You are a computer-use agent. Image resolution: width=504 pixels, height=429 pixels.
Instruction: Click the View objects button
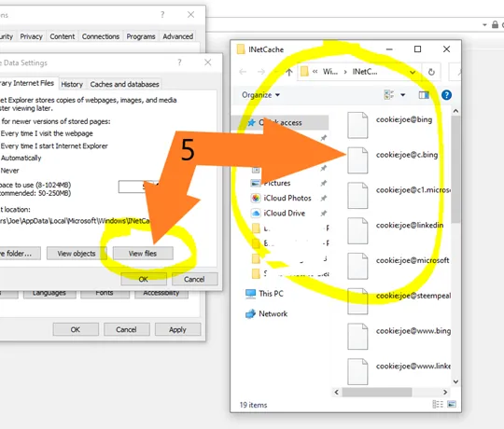click(77, 254)
